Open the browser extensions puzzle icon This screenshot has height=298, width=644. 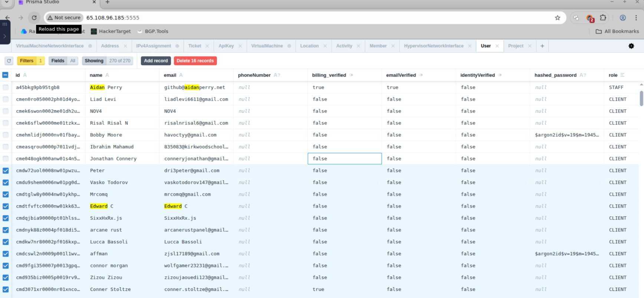coord(603,17)
